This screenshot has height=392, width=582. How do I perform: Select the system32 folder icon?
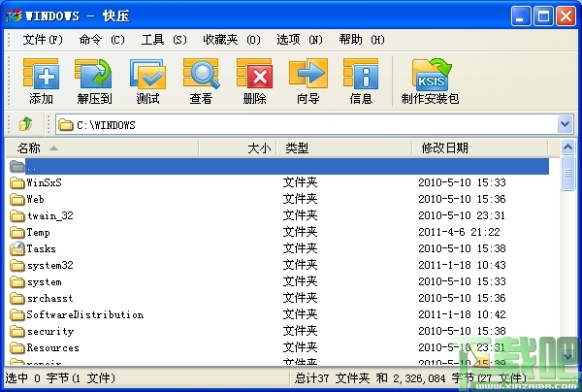pyautogui.click(x=17, y=266)
